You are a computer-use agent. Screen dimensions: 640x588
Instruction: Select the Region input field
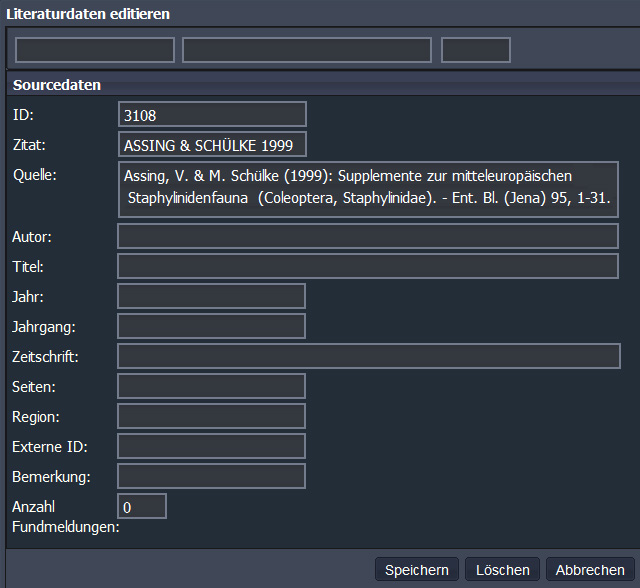(x=212, y=417)
